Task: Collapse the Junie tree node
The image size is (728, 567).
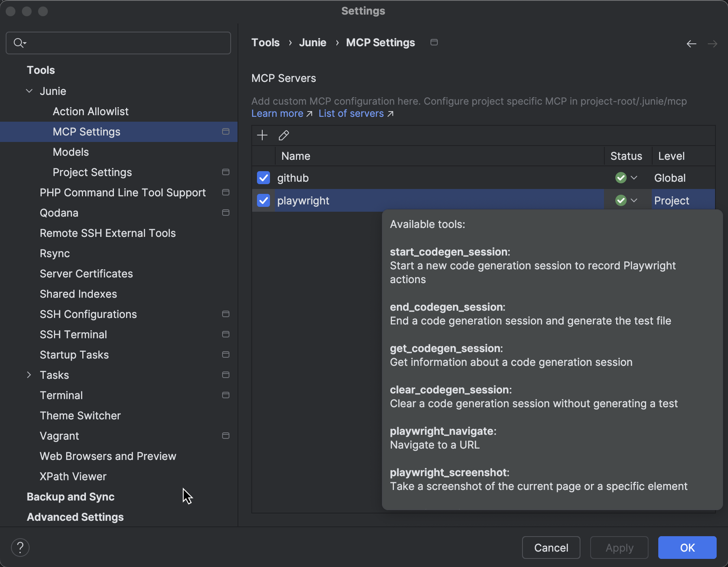Action: (29, 91)
